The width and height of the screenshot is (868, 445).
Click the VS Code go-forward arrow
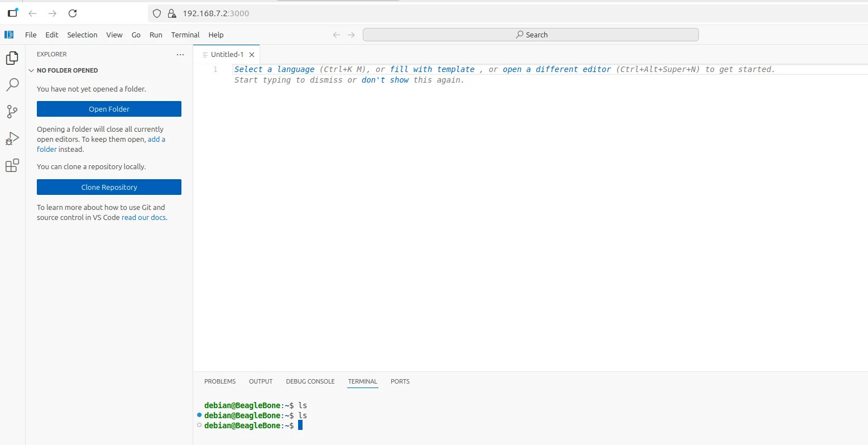click(351, 35)
